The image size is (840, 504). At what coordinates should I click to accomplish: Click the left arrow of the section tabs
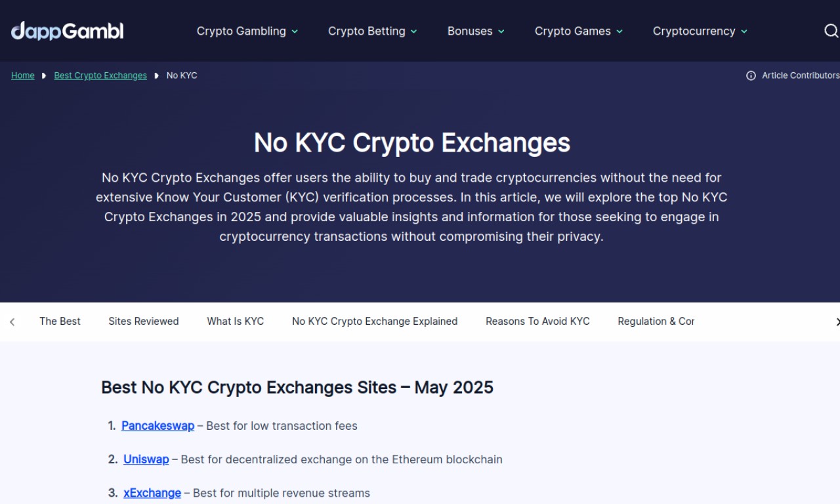[x=12, y=322]
